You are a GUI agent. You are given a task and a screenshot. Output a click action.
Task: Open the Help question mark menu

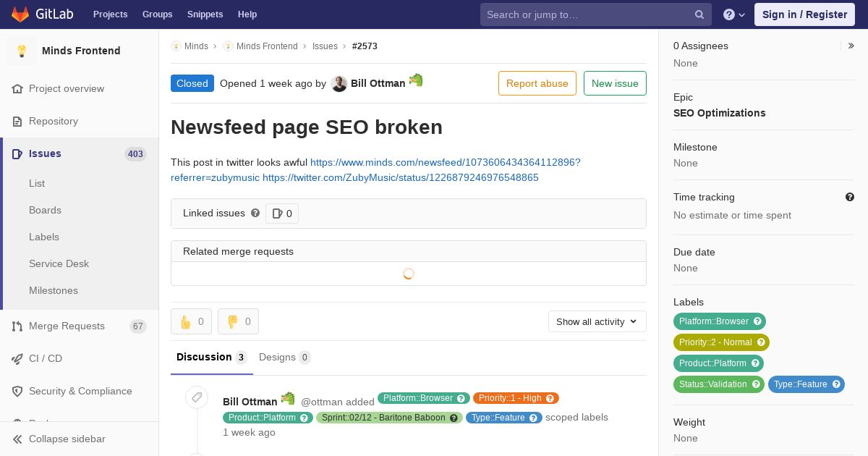pyautogui.click(x=734, y=14)
